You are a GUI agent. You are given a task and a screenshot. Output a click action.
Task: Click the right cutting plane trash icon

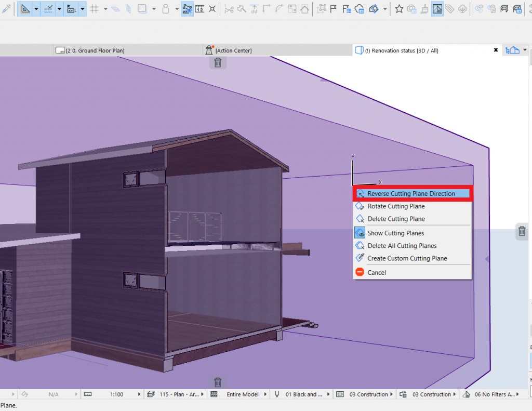(x=522, y=231)
